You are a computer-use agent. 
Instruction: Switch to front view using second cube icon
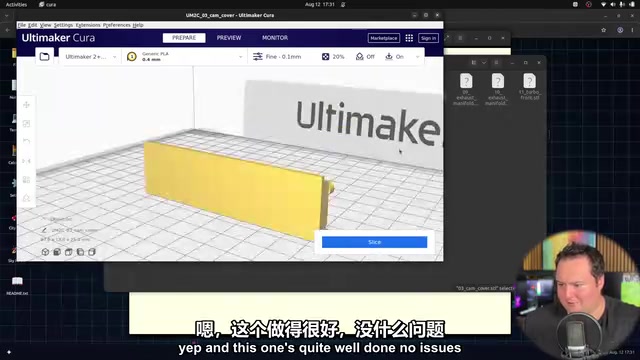point(57,252)
